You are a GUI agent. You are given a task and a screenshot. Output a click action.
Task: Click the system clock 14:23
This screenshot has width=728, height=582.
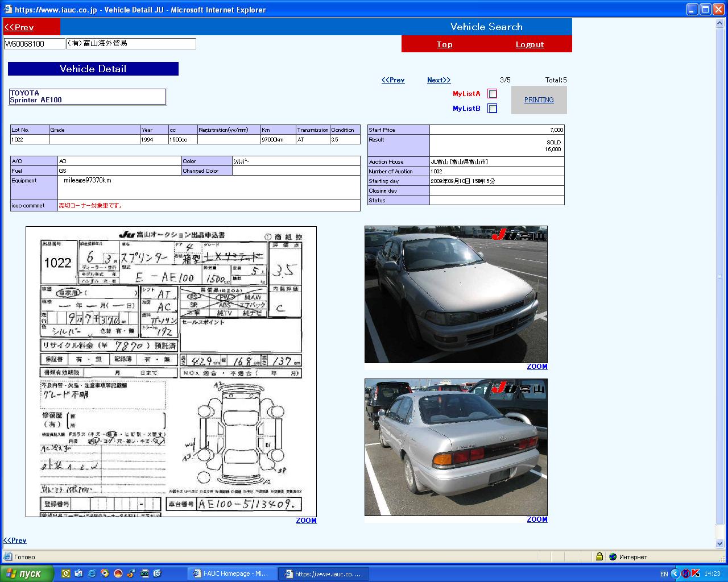click(x=712, y=574)
